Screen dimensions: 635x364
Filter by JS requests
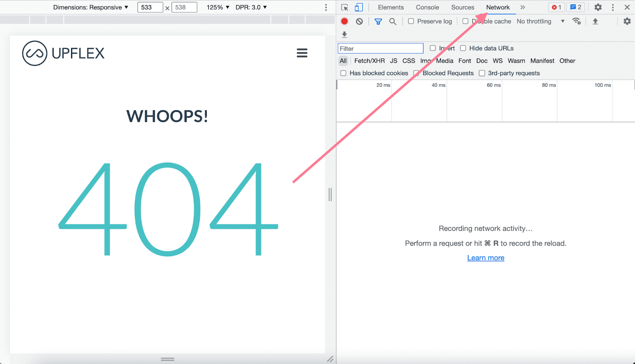click(x=394, y=61)
